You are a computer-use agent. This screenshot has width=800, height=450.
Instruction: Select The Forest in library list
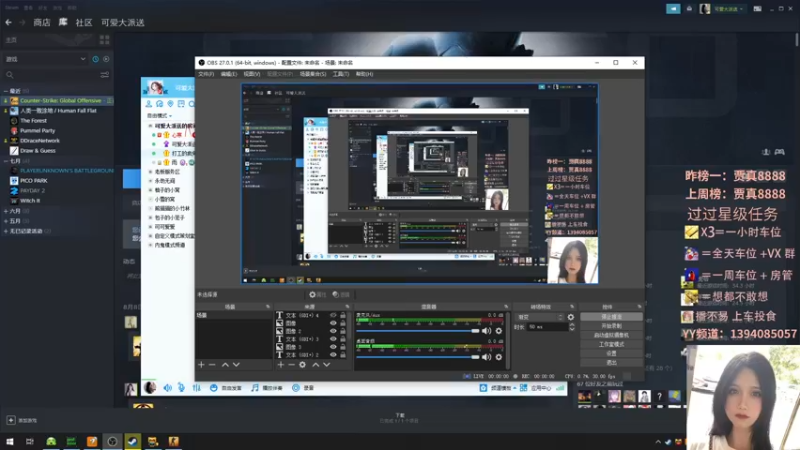(33, 121)
